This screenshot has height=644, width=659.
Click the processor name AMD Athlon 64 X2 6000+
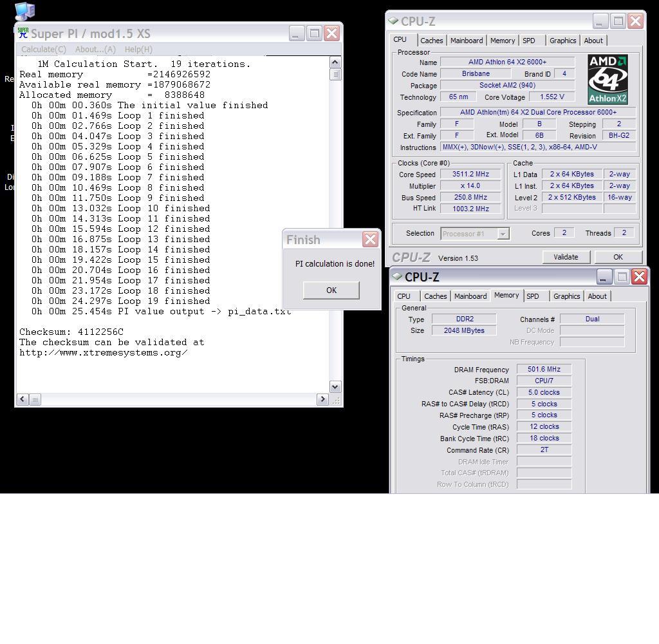(507, 62)
